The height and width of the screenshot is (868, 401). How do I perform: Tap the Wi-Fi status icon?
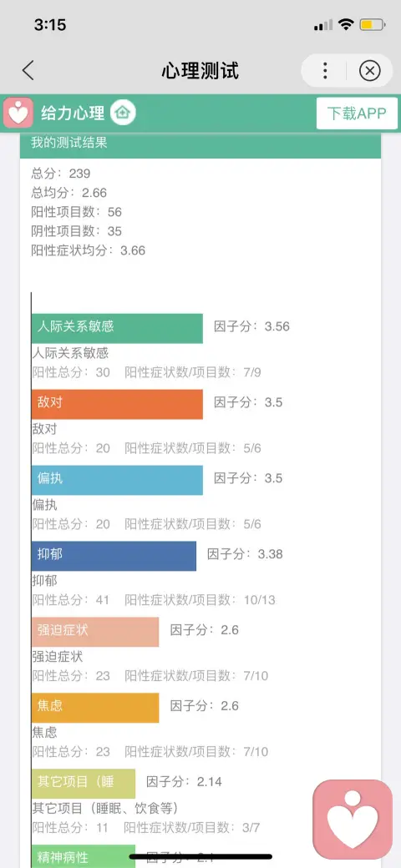coord(347,24)
